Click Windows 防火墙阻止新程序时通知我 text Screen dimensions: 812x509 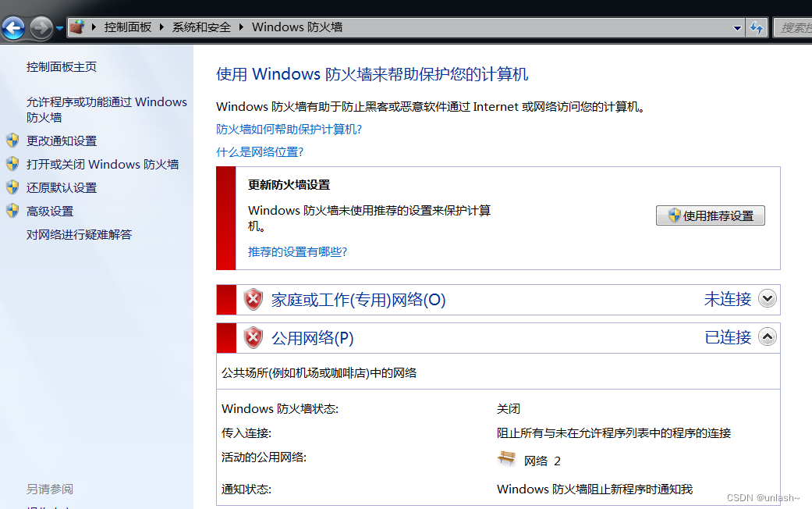594,489
